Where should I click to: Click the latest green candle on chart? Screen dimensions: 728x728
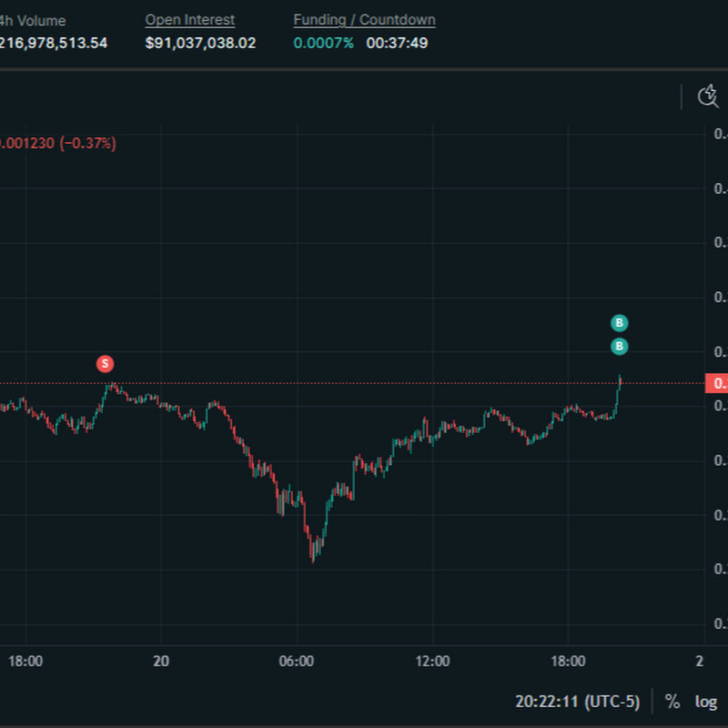tap(619, 393)
